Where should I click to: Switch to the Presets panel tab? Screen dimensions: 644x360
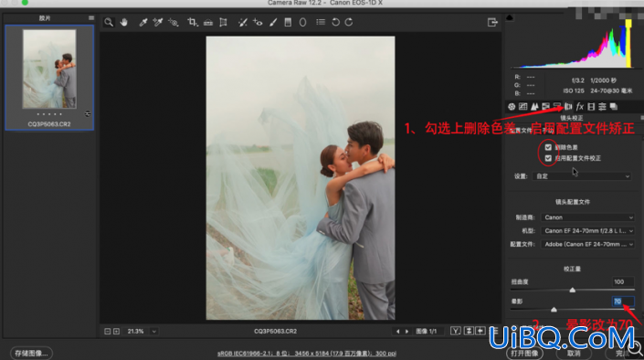[602, 107]
